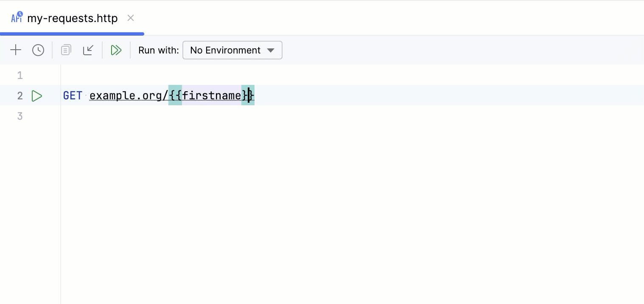
Task: Expand the Run with environment chooser
Action: tap(232, 50)
